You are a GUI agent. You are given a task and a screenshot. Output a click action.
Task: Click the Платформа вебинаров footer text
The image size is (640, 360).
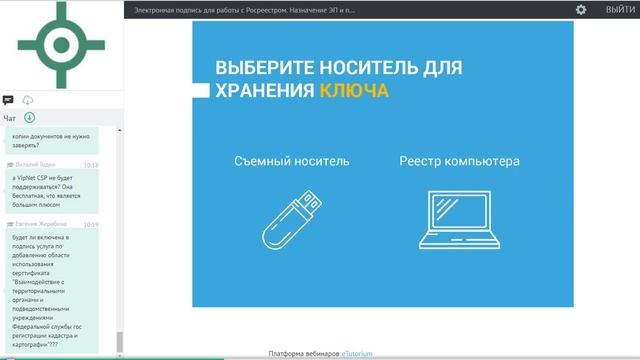point(304,353)
